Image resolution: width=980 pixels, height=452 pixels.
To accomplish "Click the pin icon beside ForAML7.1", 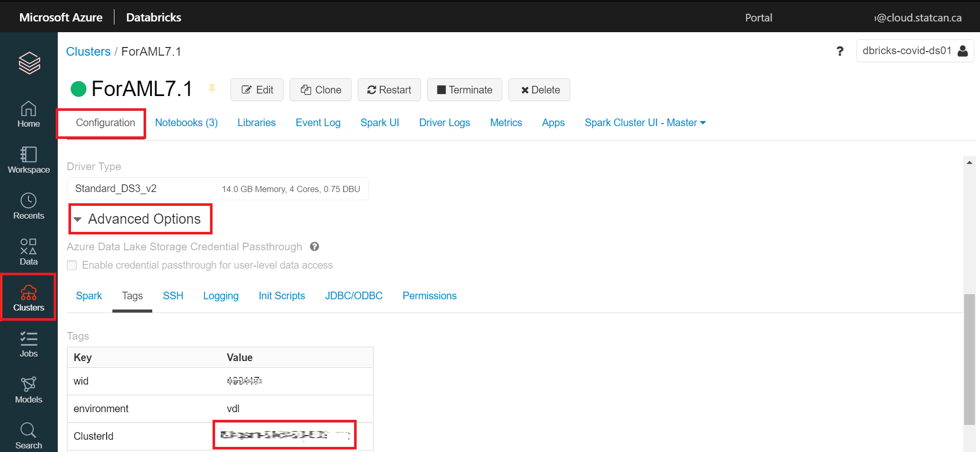I will pos(212,89).
